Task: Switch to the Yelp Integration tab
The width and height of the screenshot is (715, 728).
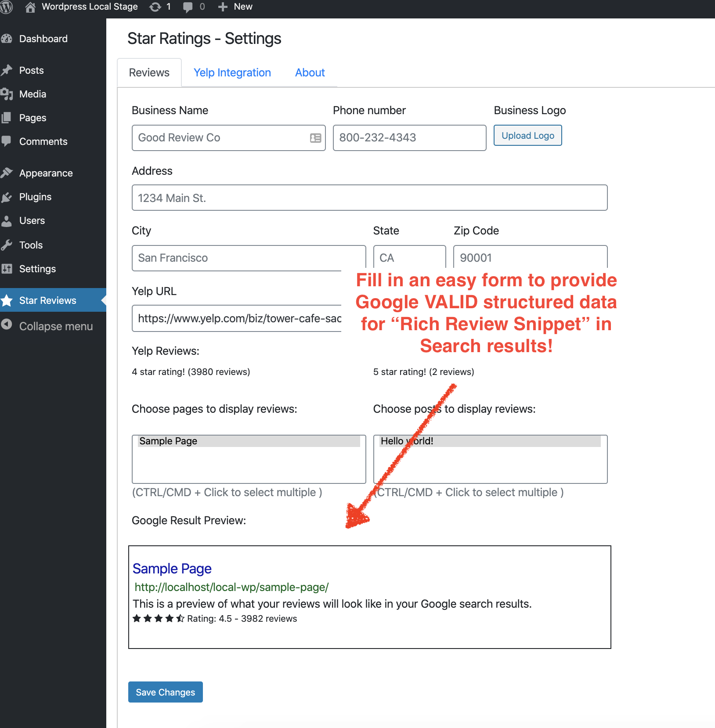Action: tap(232, 73)
